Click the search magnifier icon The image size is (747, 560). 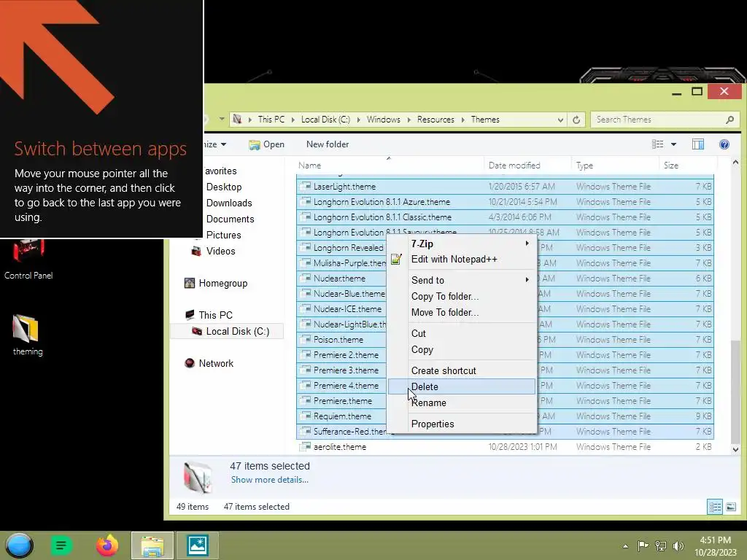[x=729, y=120]
